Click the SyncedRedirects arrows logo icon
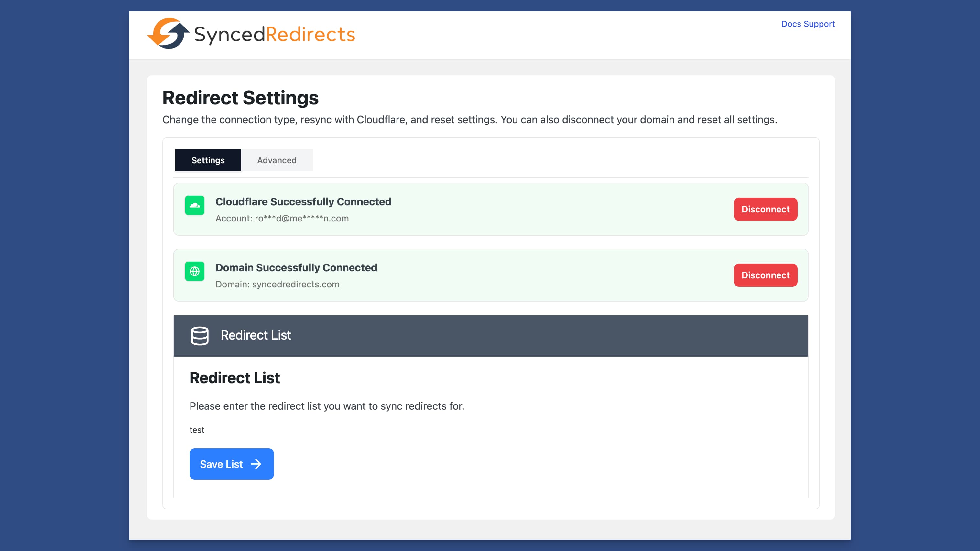 (168, 33)
